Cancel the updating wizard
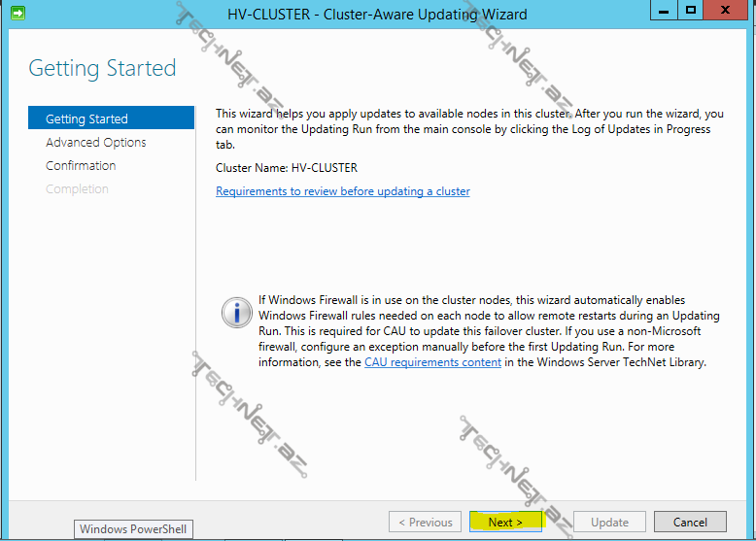Screen dimensions: 756x541 coord(690,522)
